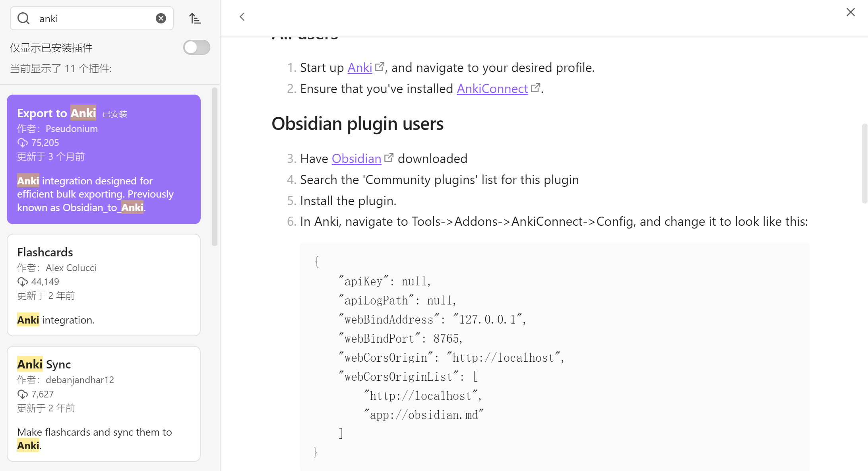Open the plugin sort order menu
This screenshot has height=471, width=868.
click(x=195, y=18)
